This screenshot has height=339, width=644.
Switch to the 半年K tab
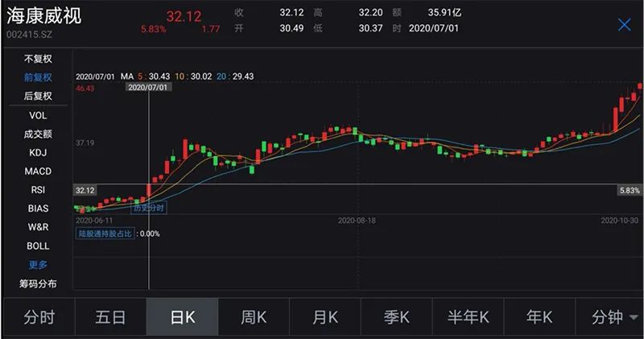point(469,317)
